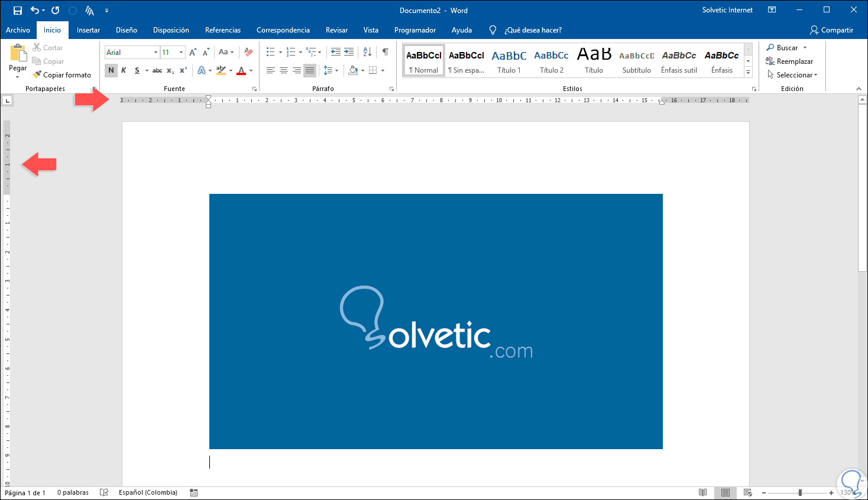Open the font size 11 dropdown
Viewport: 868px width, 500px height.
click(x=182, y=53)
